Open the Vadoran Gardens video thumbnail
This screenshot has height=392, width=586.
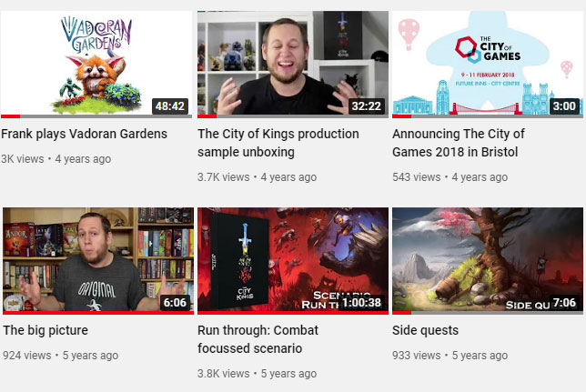click(96, 64)
